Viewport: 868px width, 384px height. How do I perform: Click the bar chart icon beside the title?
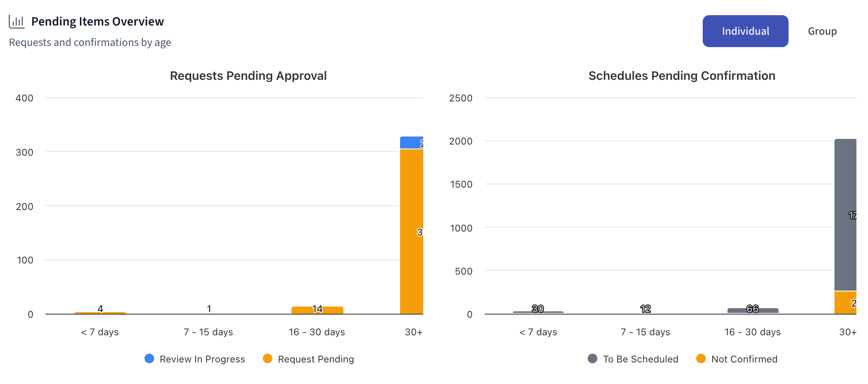tap(17, 22)
